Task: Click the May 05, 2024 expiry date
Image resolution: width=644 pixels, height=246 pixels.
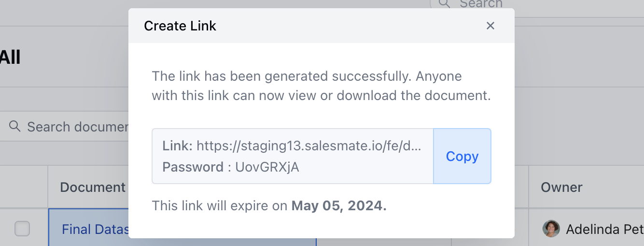Action: click(x=339, y=206)
